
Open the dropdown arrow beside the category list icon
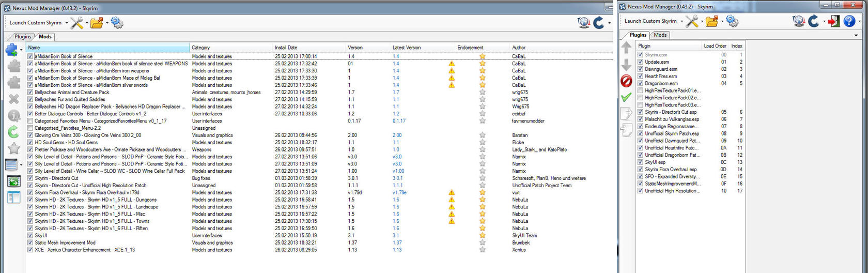21,166
